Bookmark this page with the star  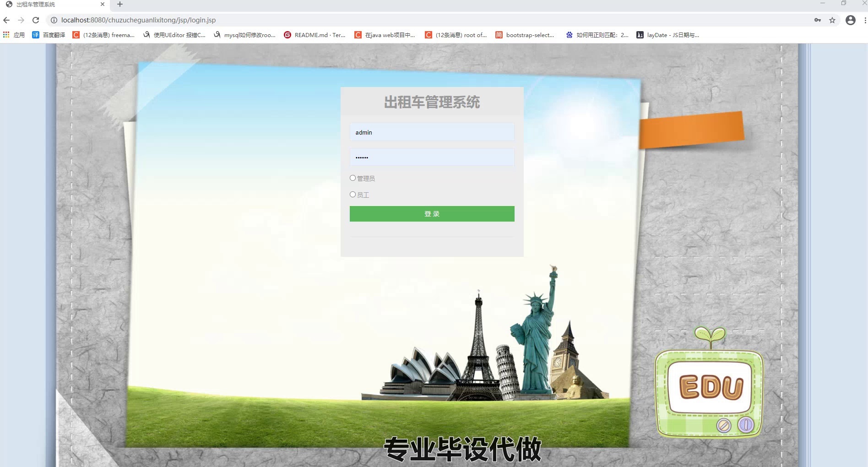click(832, 20)
